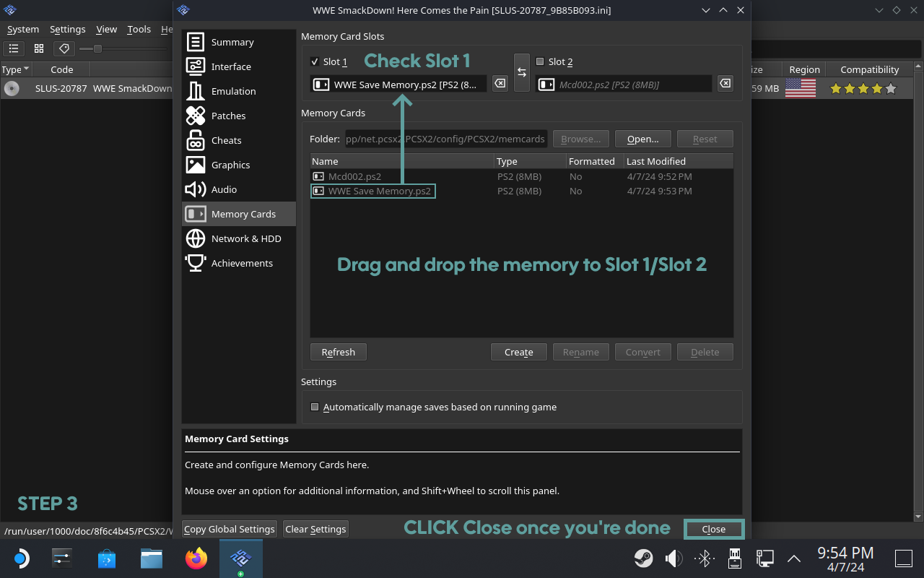Eject memory card from Slot 1
Image resolution: width=924 pixels, height=578 pixels.
click(x=500, y=84)
